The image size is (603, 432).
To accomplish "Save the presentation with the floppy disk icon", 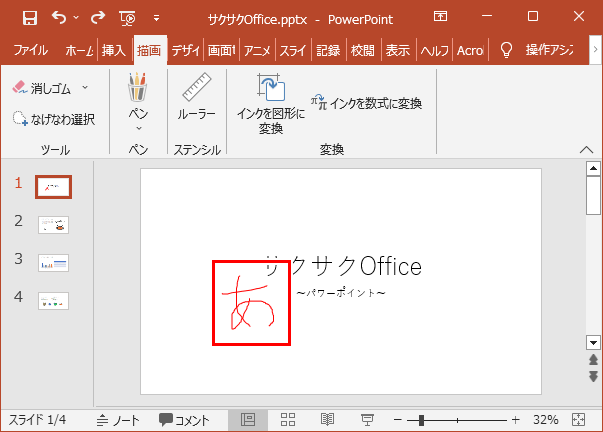I will 30,18.
